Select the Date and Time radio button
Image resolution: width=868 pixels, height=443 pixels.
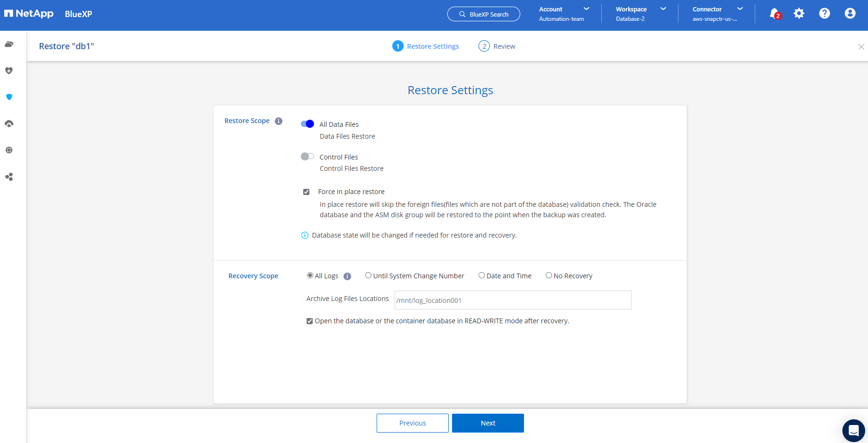coord(481,275)
